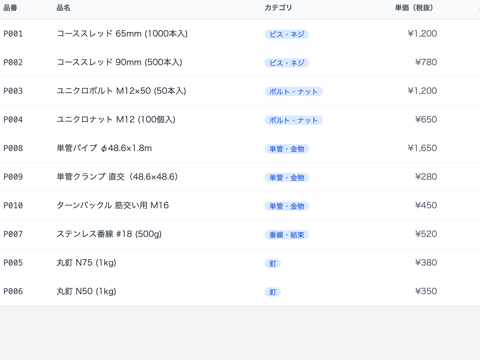Click ボルト・ナット badge in P003 row

click(x=294, y=92)
